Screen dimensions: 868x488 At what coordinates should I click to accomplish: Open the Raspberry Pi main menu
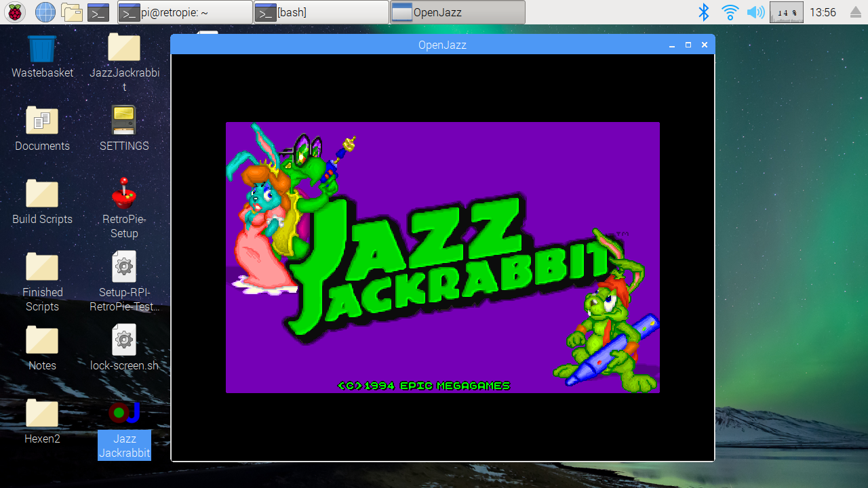coord(15,12)
